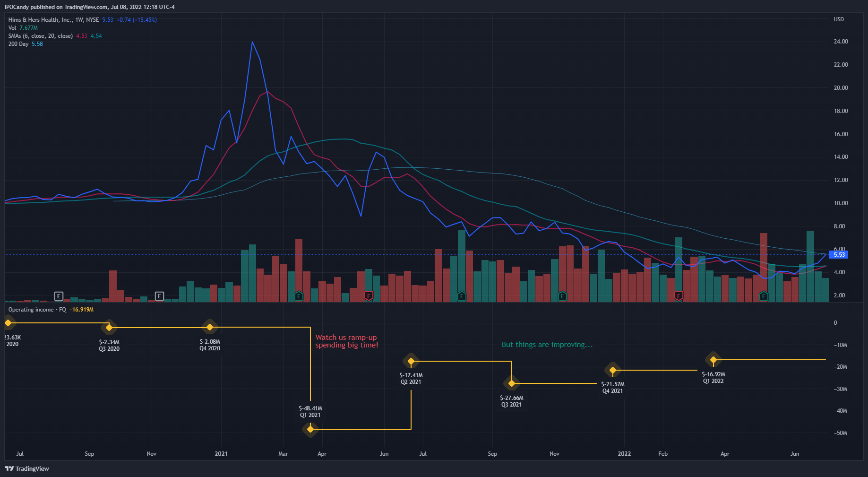Click the 2021 label on time axis
The height and width of the screenshot is (477, 868).
(x=221, y=454)
